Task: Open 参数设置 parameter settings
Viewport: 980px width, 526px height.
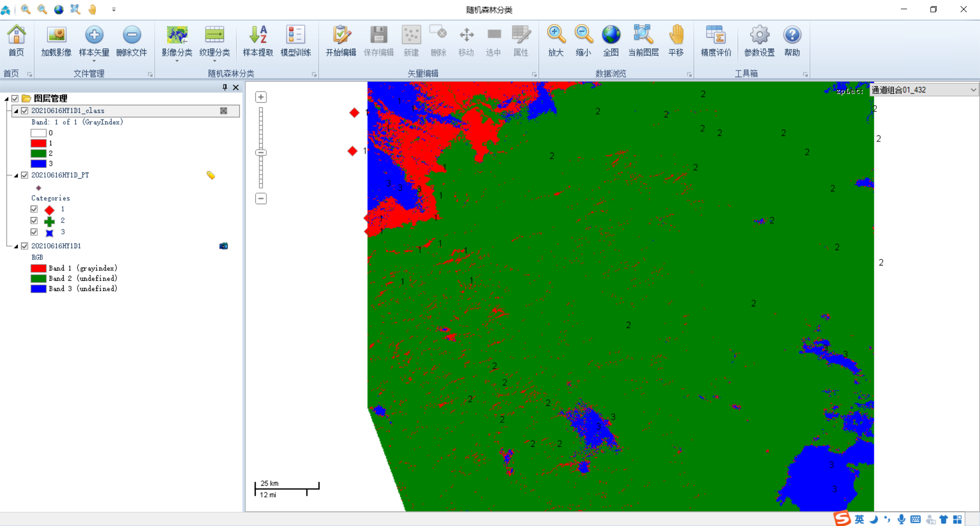Action: point(759,41)
